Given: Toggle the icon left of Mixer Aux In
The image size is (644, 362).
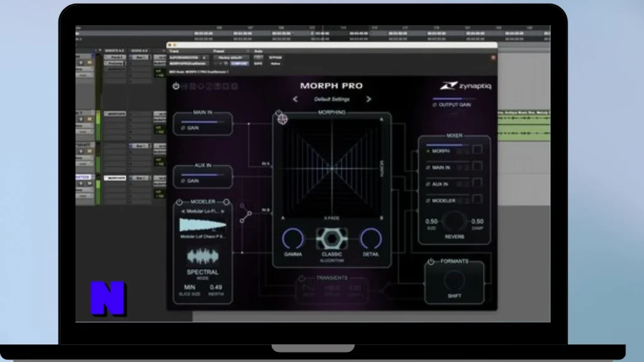Looking at the screenshot, I should tap(428, 184).
